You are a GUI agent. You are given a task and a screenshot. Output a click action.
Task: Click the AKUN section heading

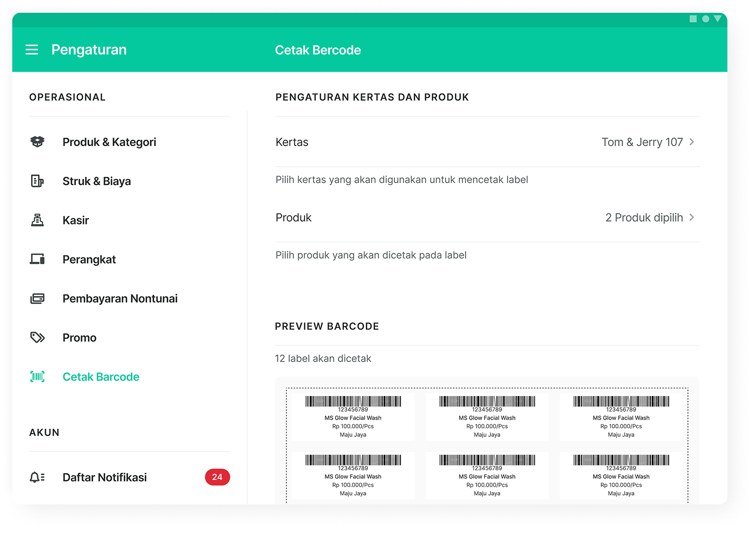pos(44,432)
